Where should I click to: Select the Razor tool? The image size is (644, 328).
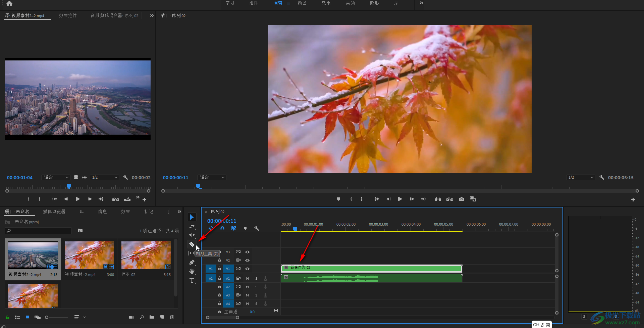pyautogui.click(x=192, y=244)
